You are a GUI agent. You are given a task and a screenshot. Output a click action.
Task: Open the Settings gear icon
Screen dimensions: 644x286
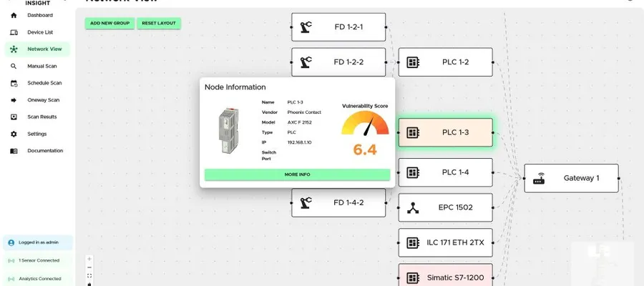(x=14, y=134)
